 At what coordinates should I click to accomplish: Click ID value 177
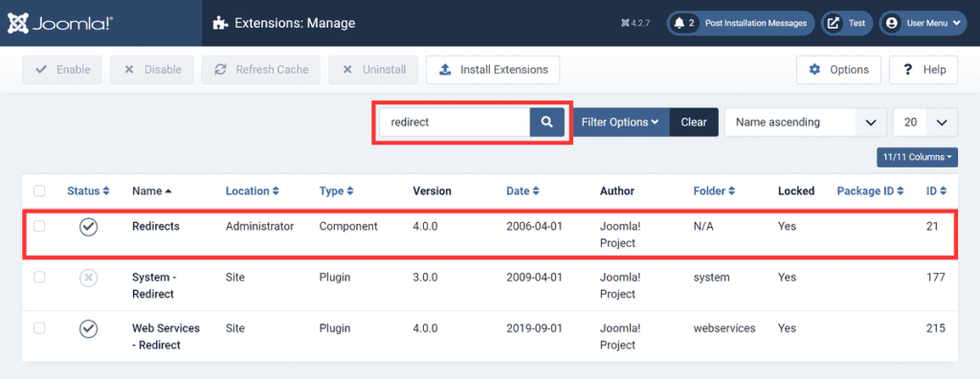point(936,277)
